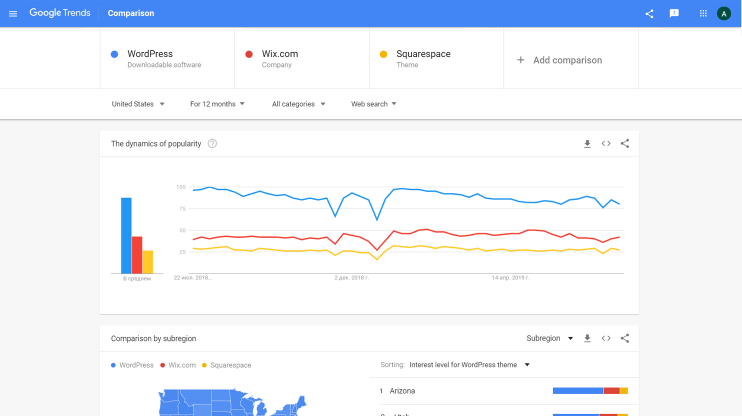Click Squarespace legend label in subregion section
Image resolution: width=742 pixels, height=416 pixels.
pyautogui.click(x=230, y=365)
